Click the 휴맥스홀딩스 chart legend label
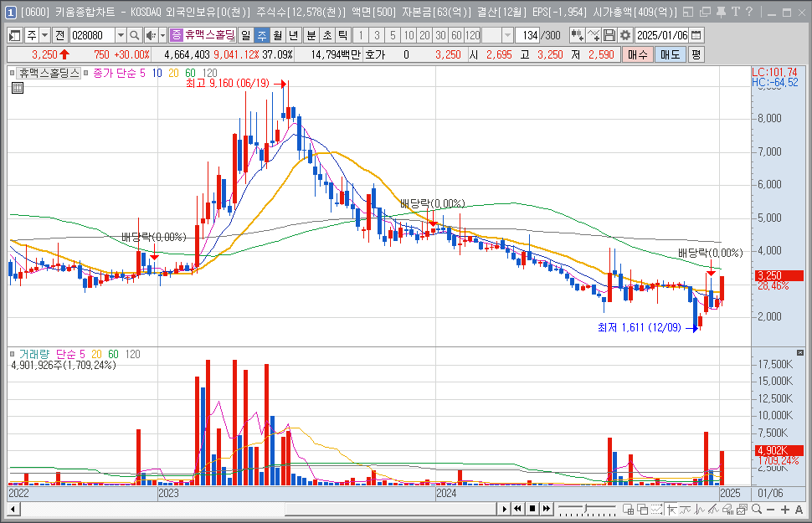The width and height of the screenshot is (812, 523). coord(49,73)
